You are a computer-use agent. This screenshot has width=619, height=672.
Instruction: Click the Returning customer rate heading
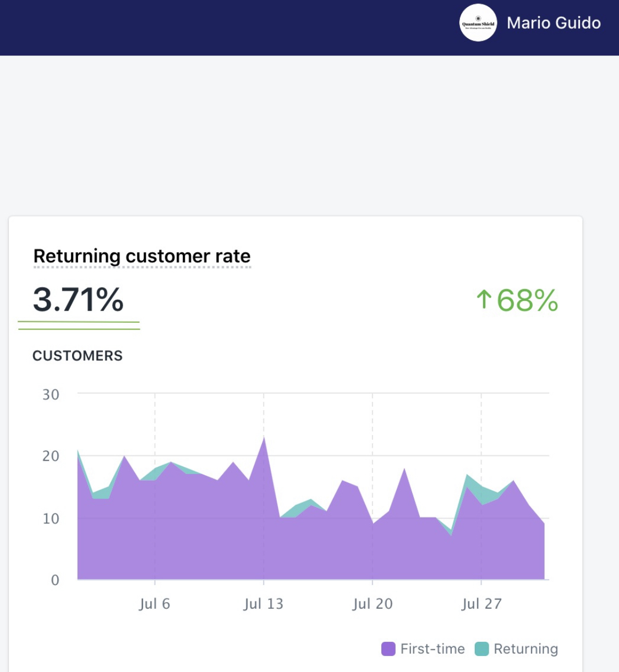(x=142, y=256)
